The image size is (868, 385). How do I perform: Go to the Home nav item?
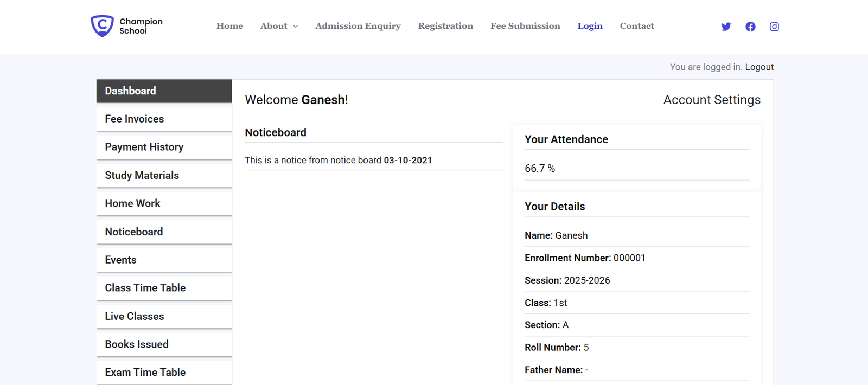[x=229, y=26]
